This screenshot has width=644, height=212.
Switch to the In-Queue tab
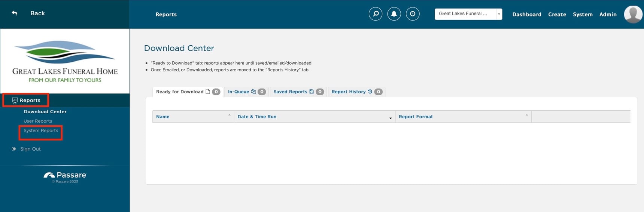tap(239, 92)
